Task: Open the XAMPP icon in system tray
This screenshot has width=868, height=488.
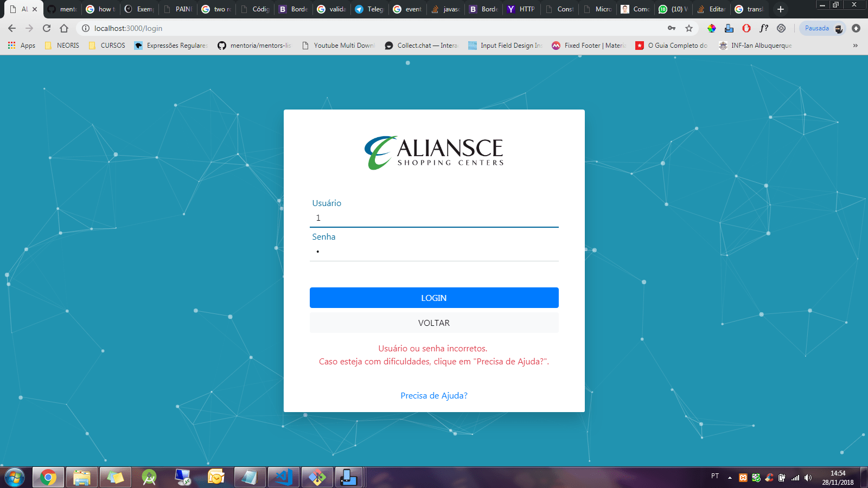Action: tap(743, 478)
